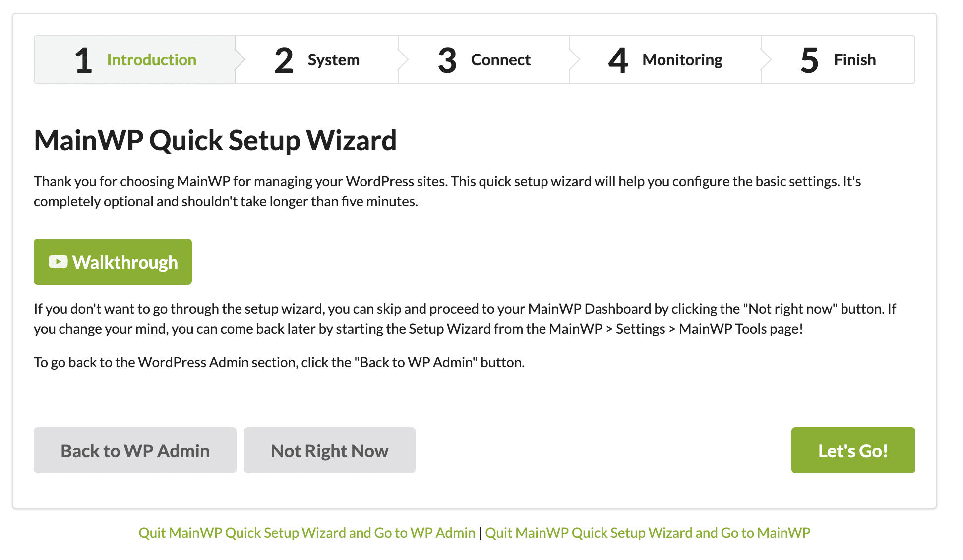Switch to the Monitoring step

click(x=665, y=59)
